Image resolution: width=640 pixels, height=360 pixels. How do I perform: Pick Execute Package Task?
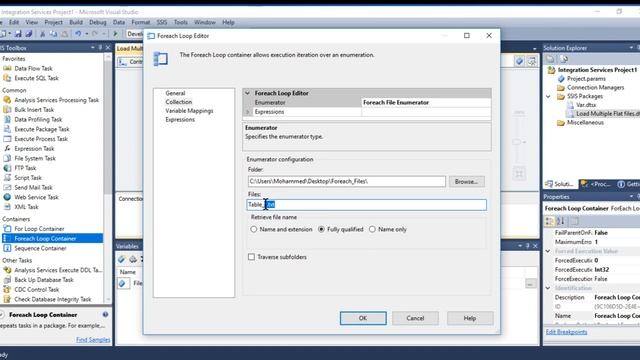pos(42,129)
